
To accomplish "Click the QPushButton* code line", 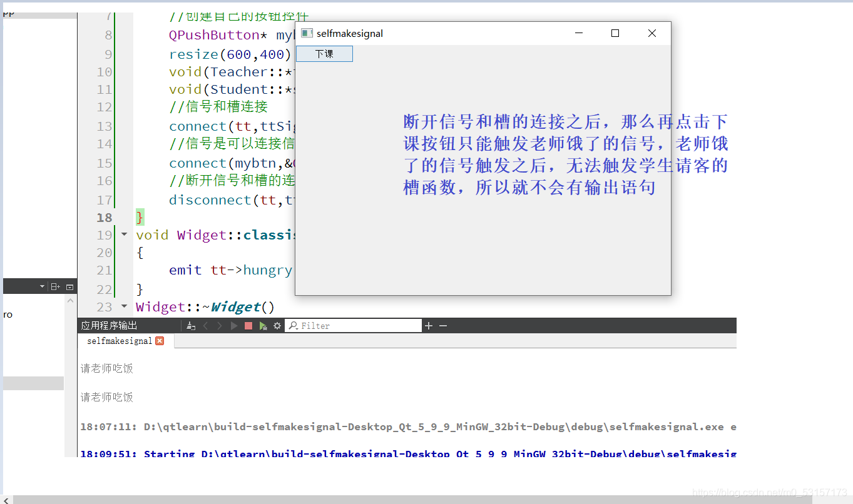I will 232,35.
